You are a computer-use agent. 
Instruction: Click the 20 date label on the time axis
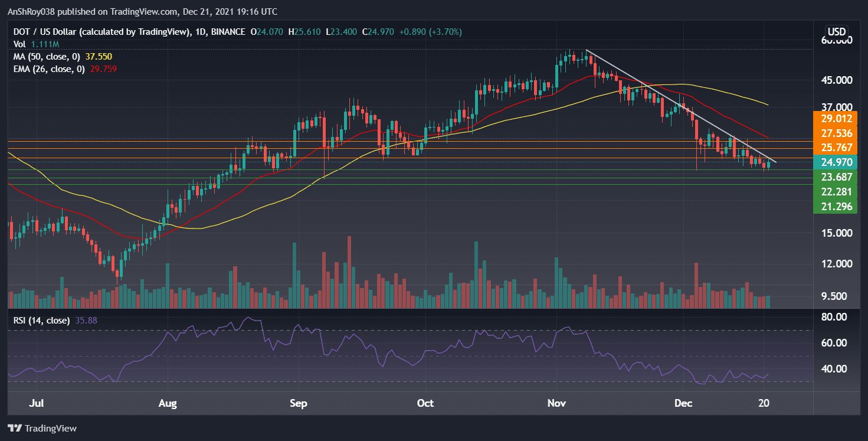(764, 403)
